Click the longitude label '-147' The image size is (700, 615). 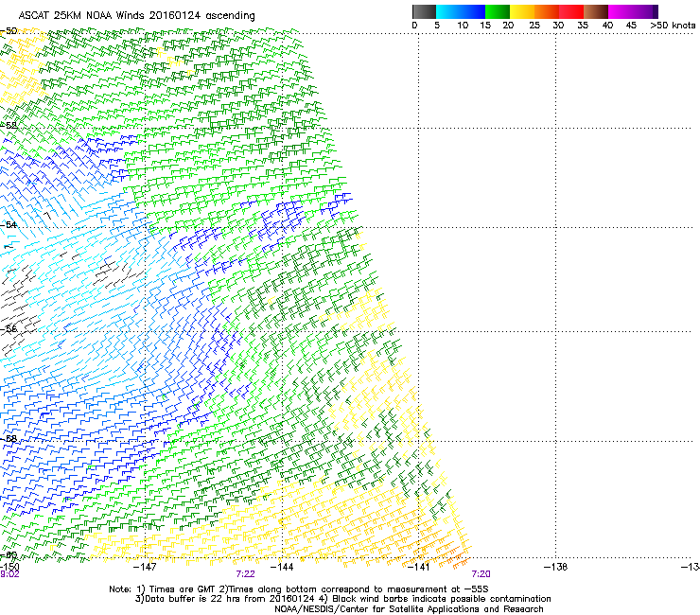pos(145,567)
